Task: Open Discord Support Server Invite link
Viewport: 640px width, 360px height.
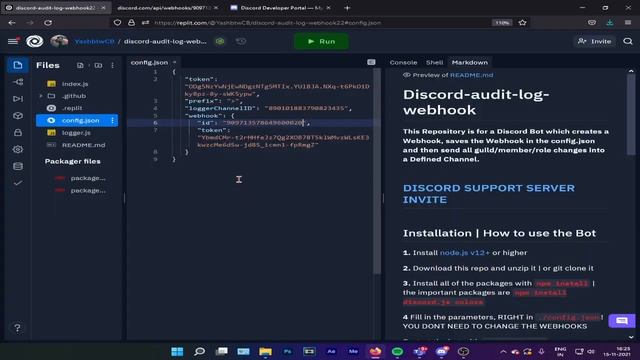Action: pos(489,194)
